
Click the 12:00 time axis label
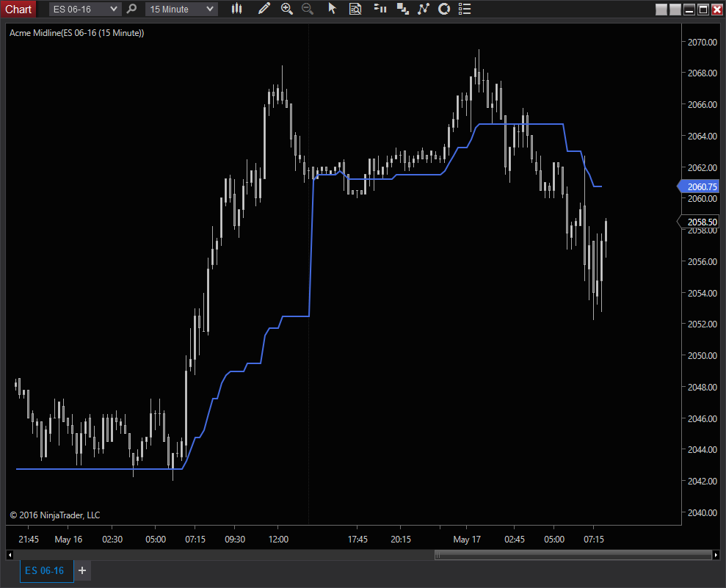tap(278, 540)
